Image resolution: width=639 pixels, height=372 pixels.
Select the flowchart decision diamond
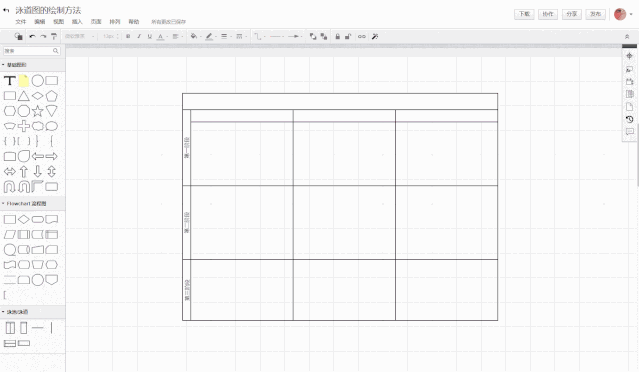pyautogui.click(x=24, y=220)
